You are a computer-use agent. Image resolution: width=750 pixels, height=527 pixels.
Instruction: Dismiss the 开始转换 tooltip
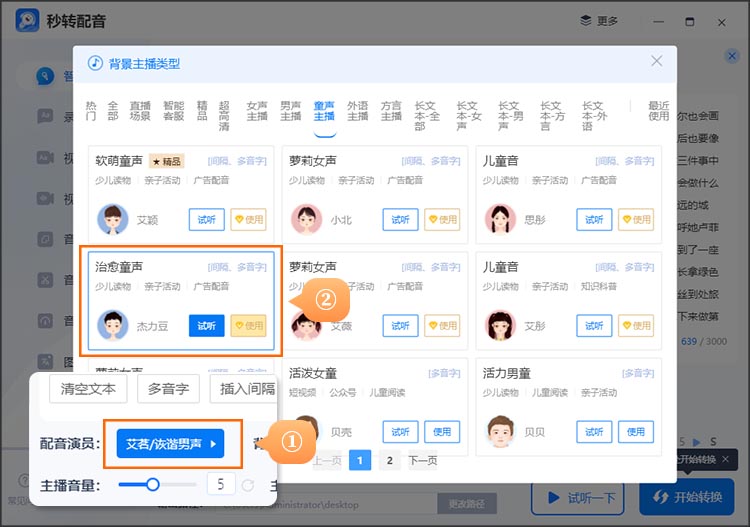coord(726,459)
